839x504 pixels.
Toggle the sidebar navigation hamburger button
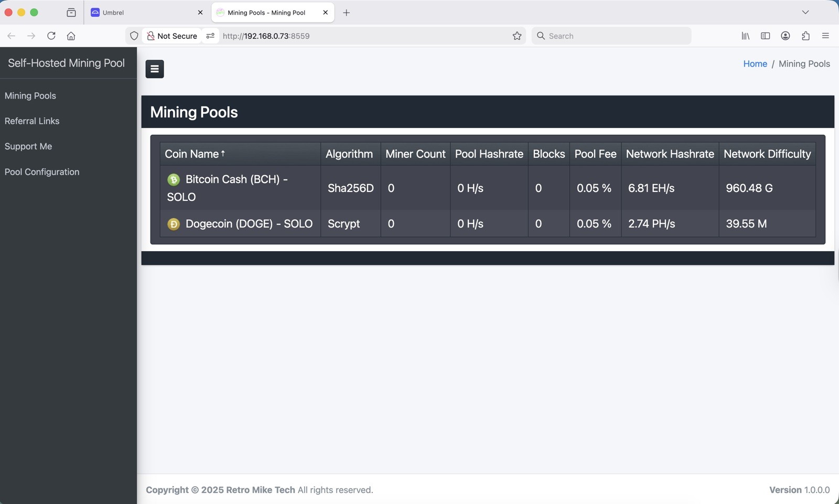pos(155,69)
